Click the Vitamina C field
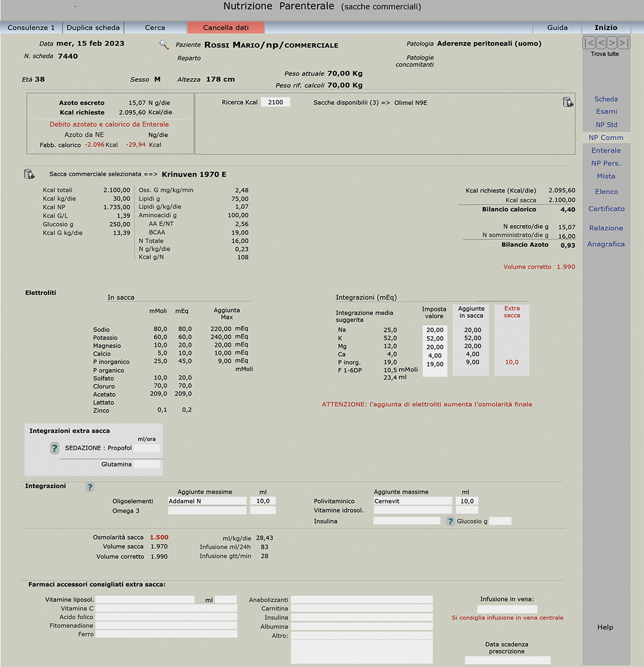The image size is (644, 667). (166, 608)
